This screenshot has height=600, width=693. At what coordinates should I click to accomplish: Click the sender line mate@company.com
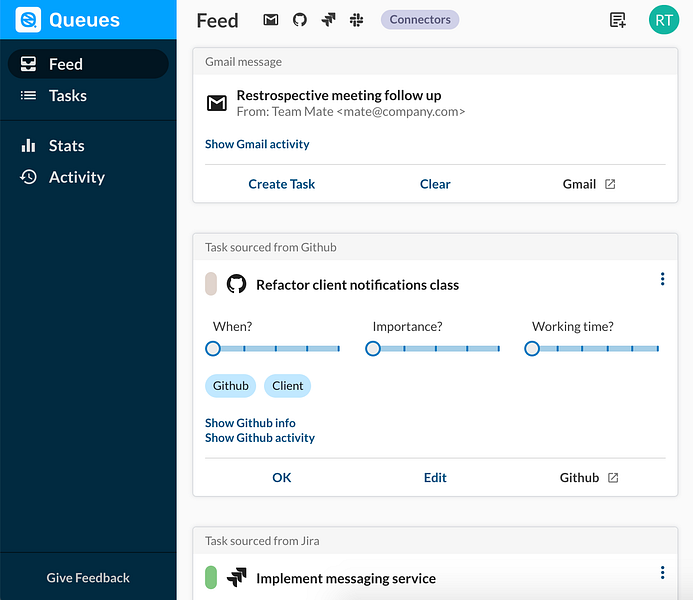coord(351,112)
